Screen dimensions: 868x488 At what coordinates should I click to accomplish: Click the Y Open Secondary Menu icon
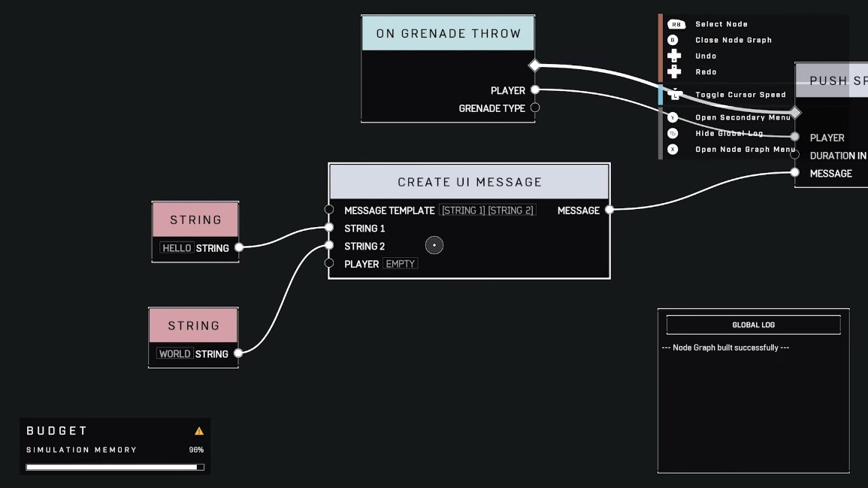pos(673,117)
